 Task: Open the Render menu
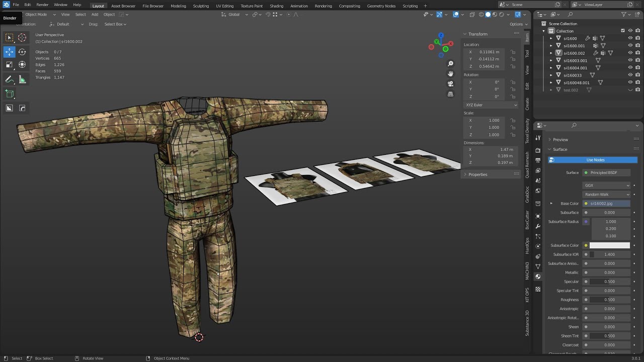click(42, 5)
